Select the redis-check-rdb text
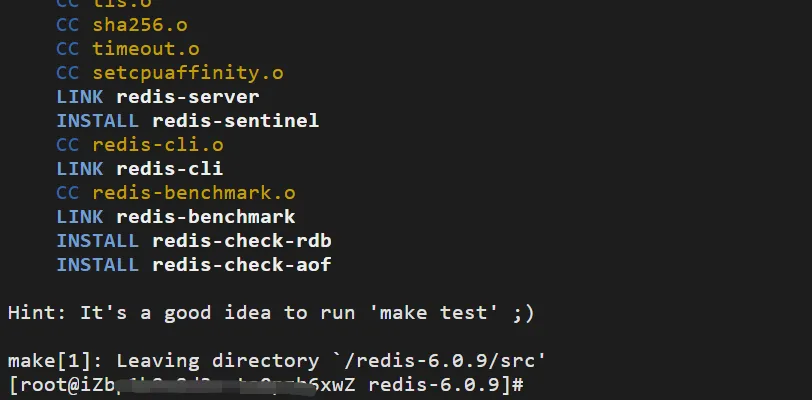This screenshot has height=400, width=812. tap(242, 241)
